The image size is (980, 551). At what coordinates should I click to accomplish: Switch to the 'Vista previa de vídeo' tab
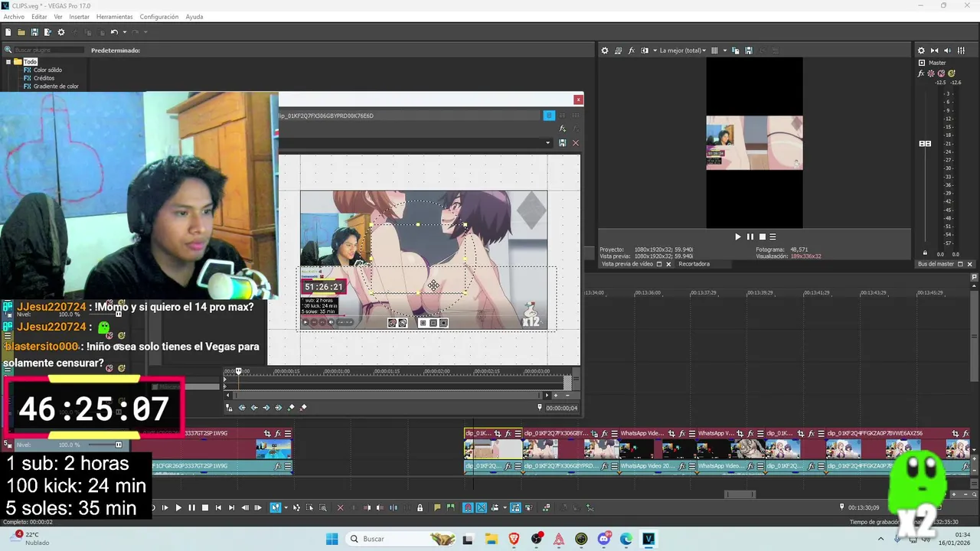(627, 264)
